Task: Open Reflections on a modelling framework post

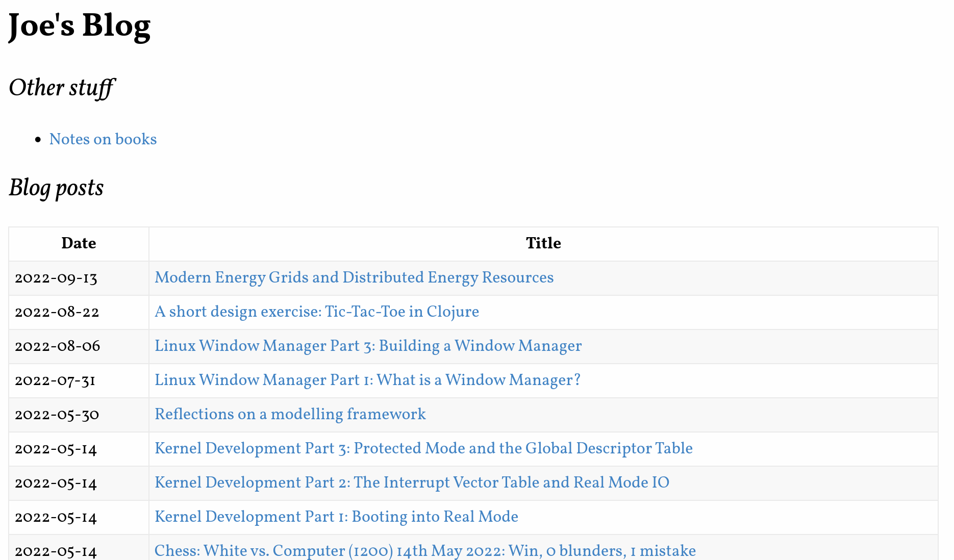Action: coord(290,414)
